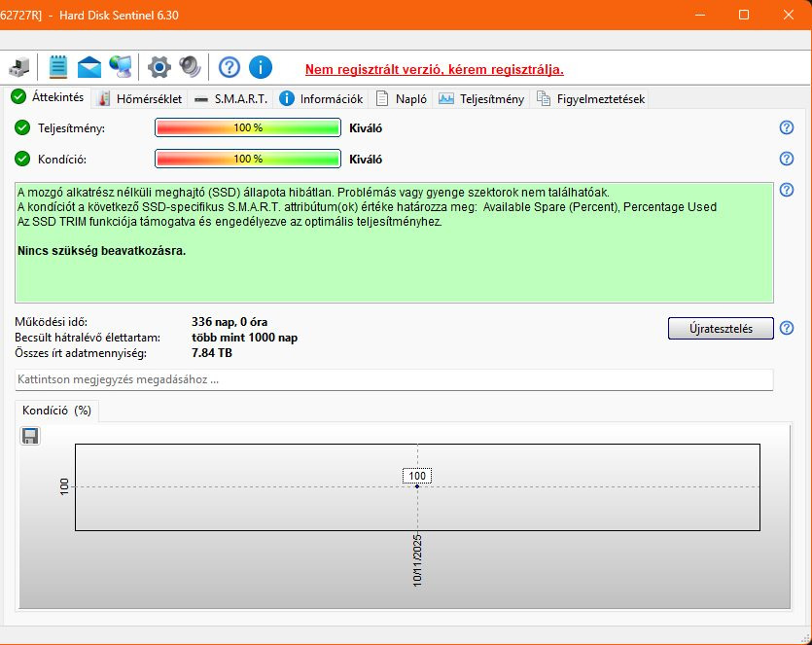
Task: Minimize the Hard Disk Sentinel window
Action: 700,15
